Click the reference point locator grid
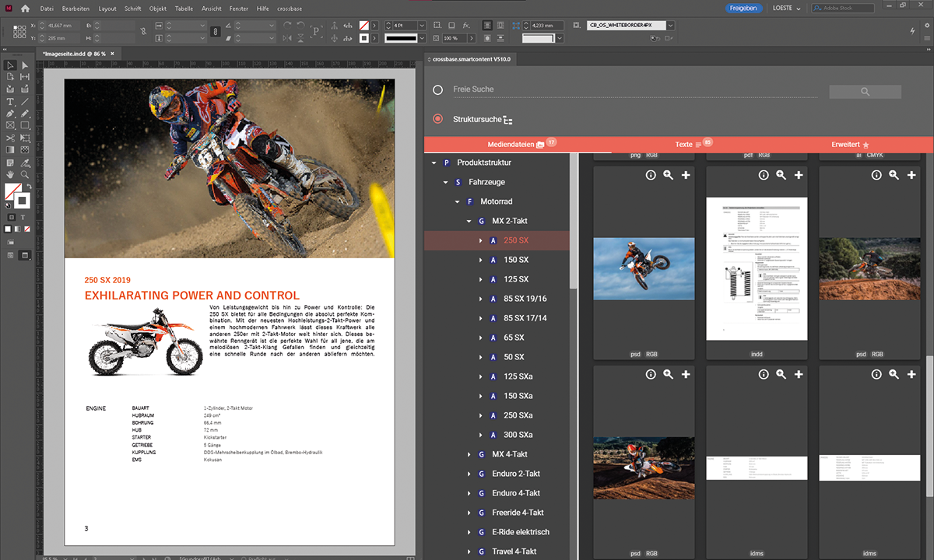This screenshot has width=934, height=560. click(21, 32)
